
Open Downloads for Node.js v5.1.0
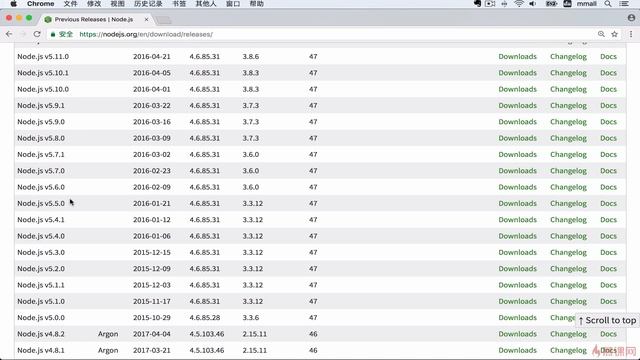point(517,301)
